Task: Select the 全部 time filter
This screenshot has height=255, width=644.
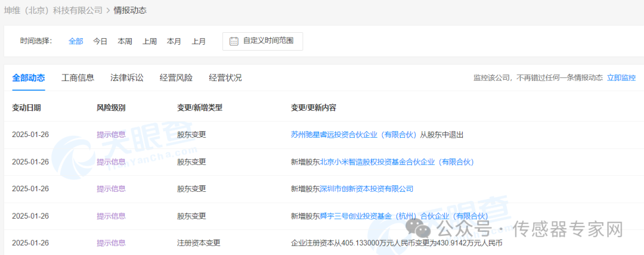Action: pos(76,41)
